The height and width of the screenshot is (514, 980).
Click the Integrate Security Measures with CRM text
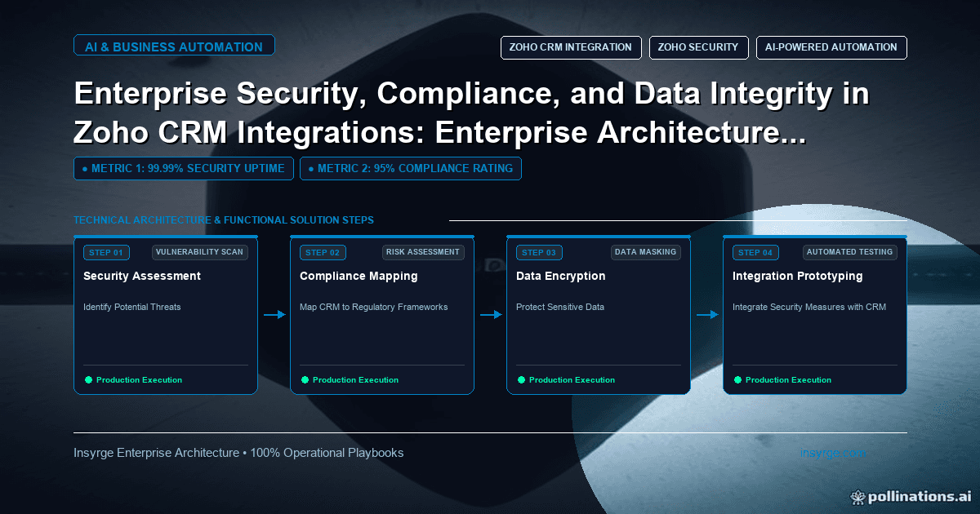pyautogui.click(x=809, y=308)
